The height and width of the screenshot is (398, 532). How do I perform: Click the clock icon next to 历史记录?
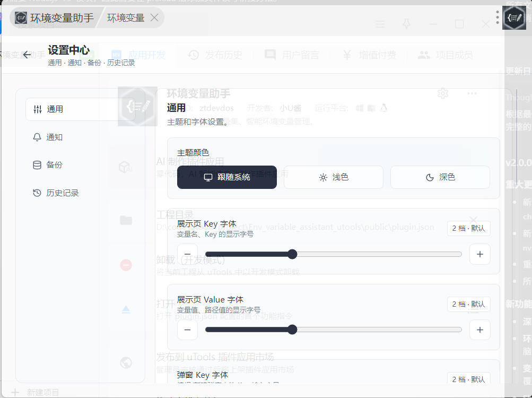coord(37,193)
